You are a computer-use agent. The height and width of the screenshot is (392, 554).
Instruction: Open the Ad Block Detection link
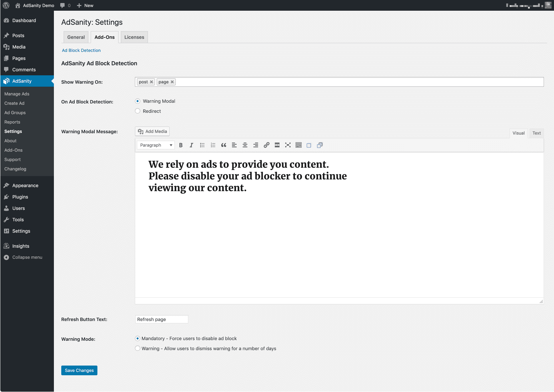point(81,51)
